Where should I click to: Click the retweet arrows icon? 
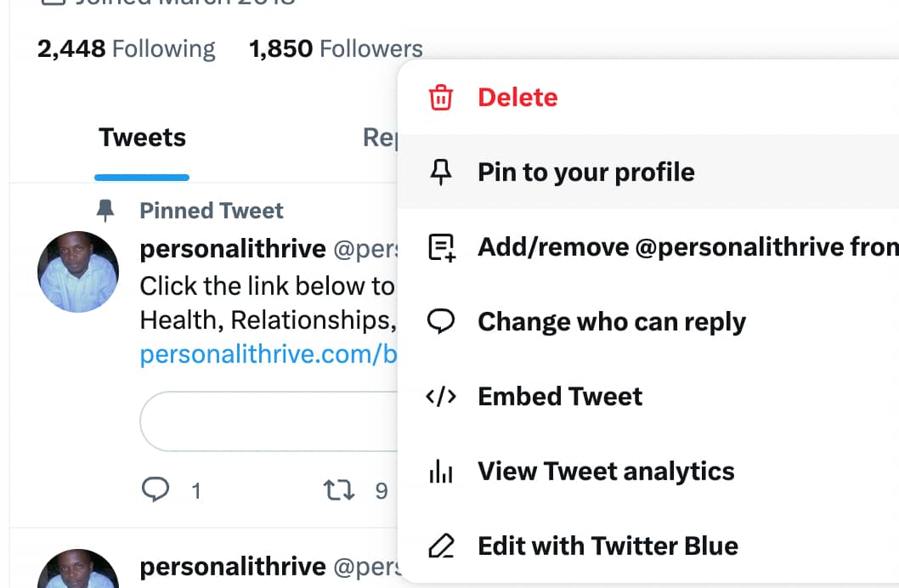click(x=339, y=490)
